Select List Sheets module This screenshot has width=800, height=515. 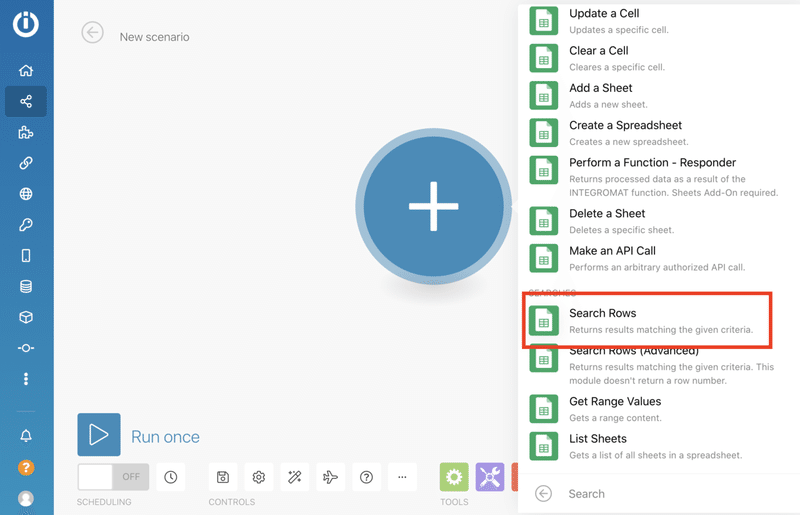[x=659, y=446]
